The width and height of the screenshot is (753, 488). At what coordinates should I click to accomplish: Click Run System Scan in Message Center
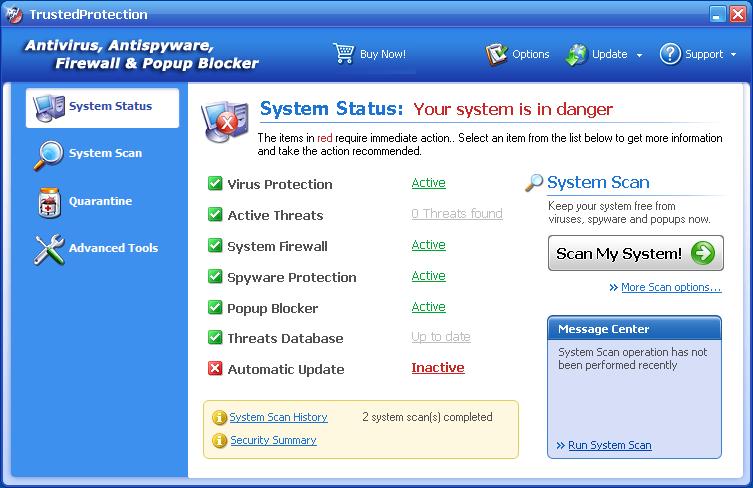click(x=609, y=445)
